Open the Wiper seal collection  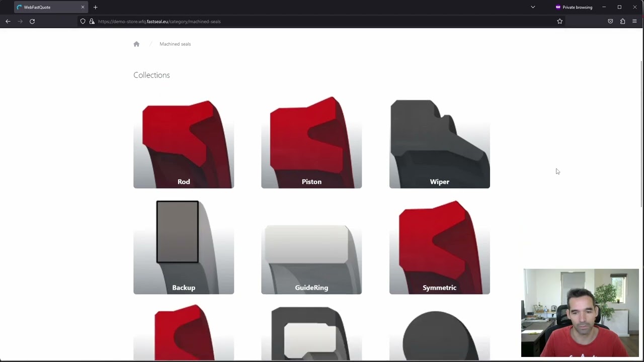[440, 142]
